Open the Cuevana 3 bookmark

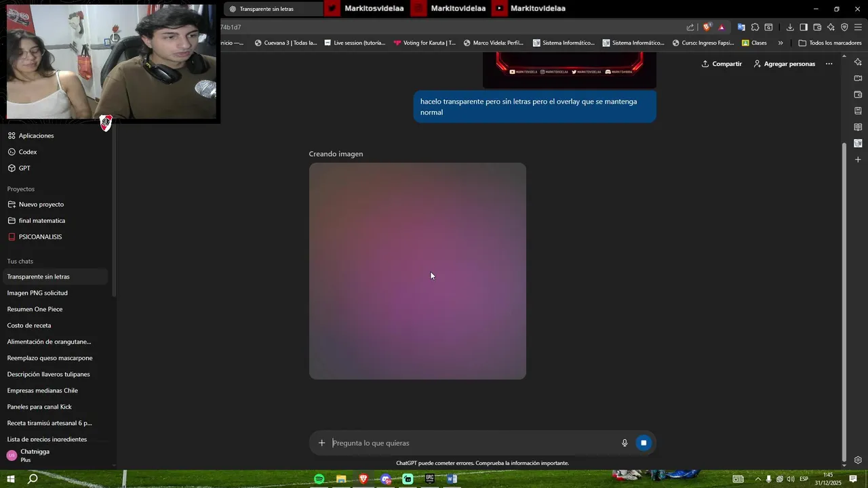point(285,43)
